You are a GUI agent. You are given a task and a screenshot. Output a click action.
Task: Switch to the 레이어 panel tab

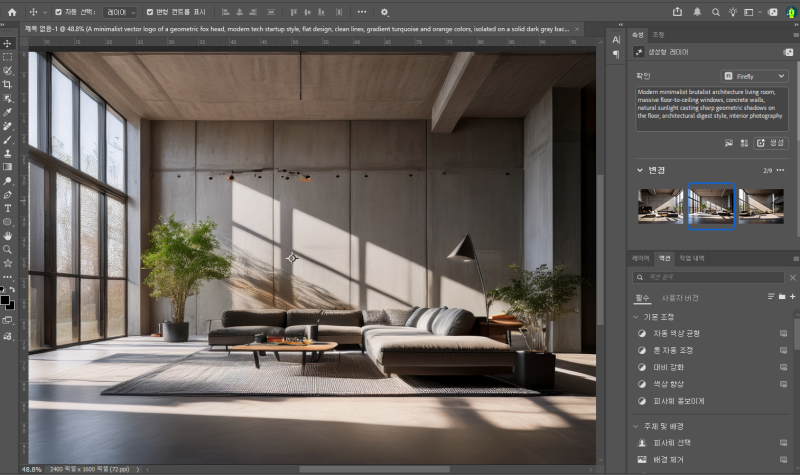click(640, 258)
